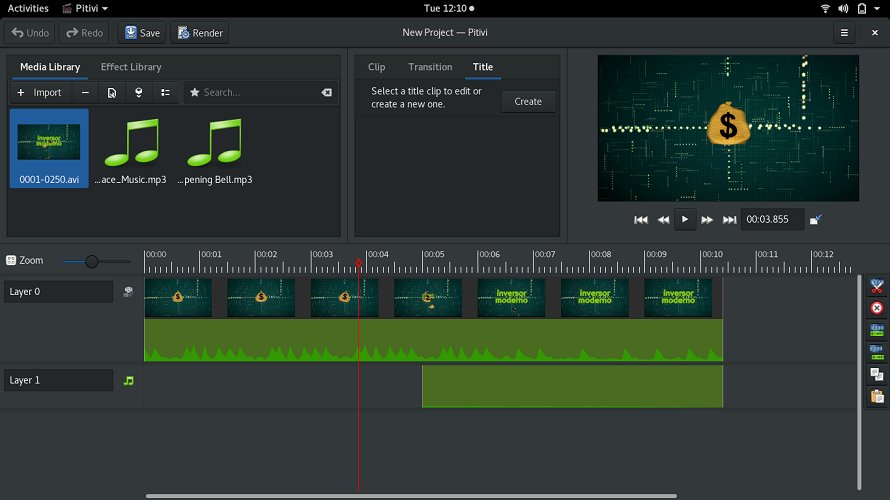890x500 pixels.
Task: Detach the viewer window
Action: click(x=816, y=220)
